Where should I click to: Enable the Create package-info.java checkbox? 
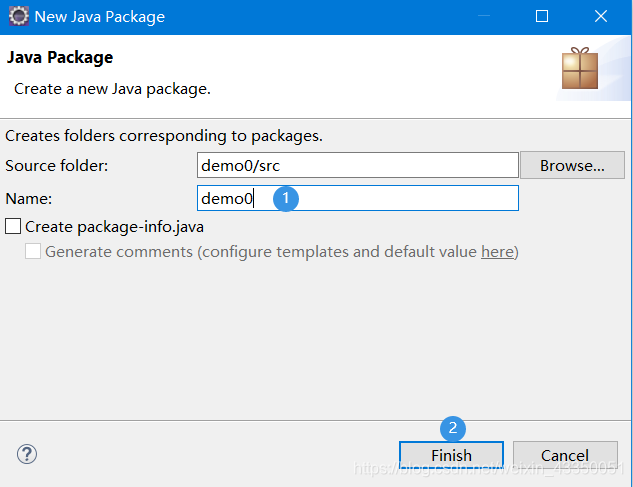point(13,227)
